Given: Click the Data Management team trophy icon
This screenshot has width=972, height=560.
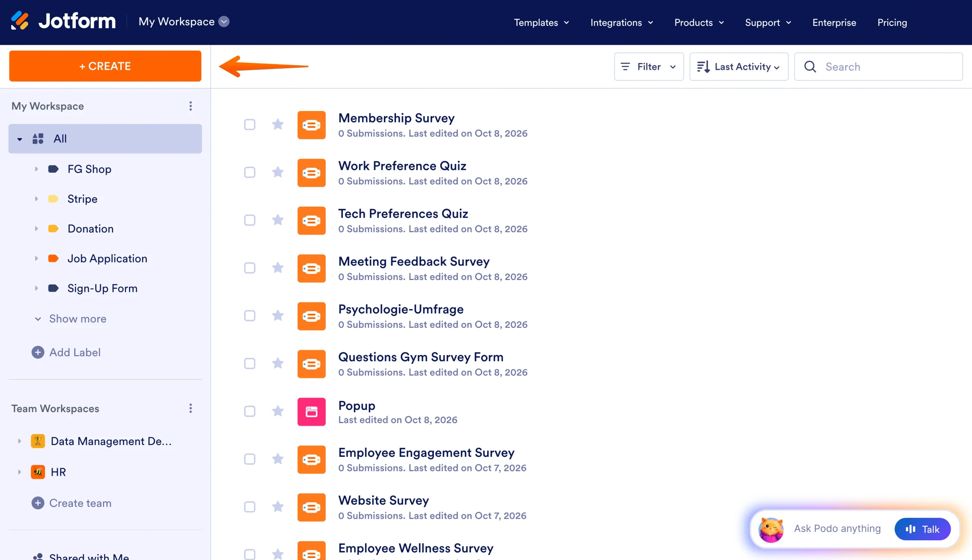Looking at the screenshot, I should coord(38,441).
